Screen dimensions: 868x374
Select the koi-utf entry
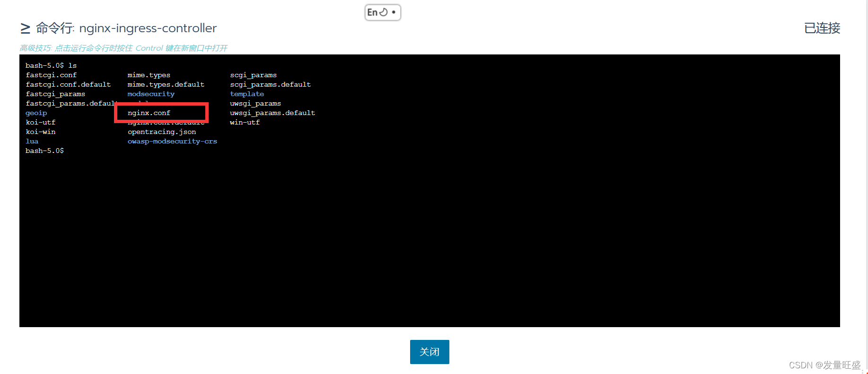point(41,122)
